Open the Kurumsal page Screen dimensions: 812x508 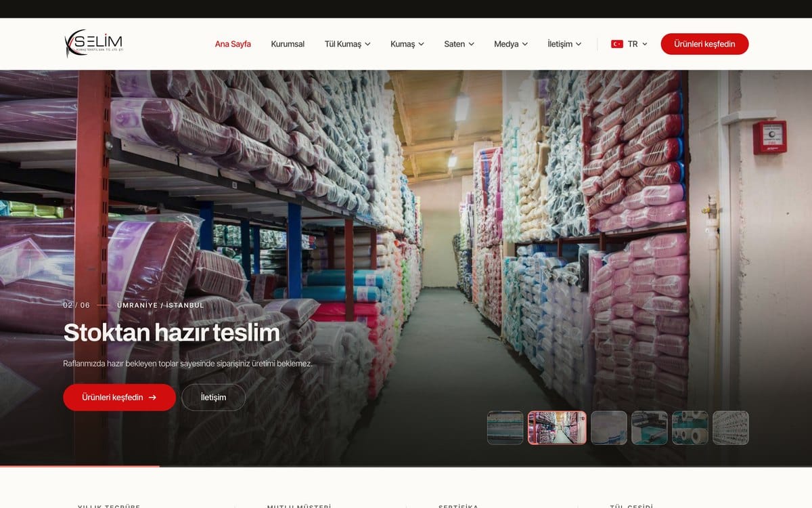tap(288, 44)
